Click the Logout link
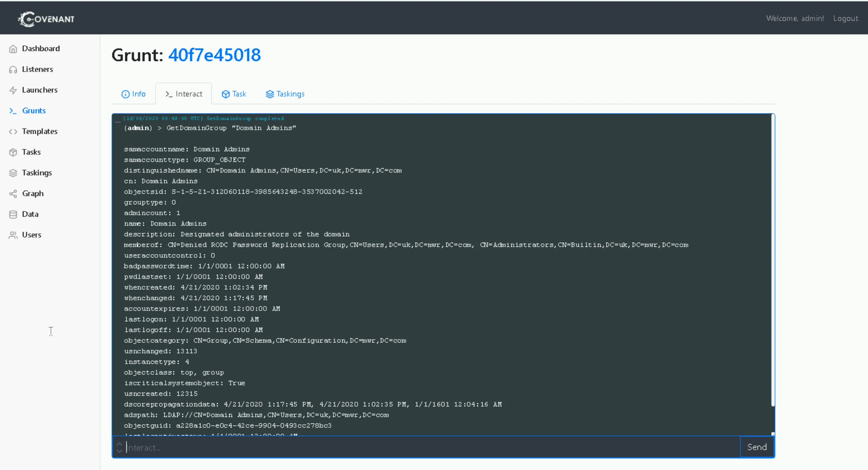The width and height of the screenshot is (868, 470). coord(845,18)
